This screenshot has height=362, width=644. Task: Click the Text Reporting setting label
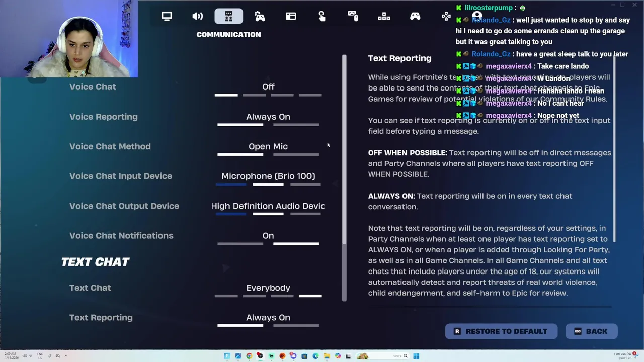[101, 317]
